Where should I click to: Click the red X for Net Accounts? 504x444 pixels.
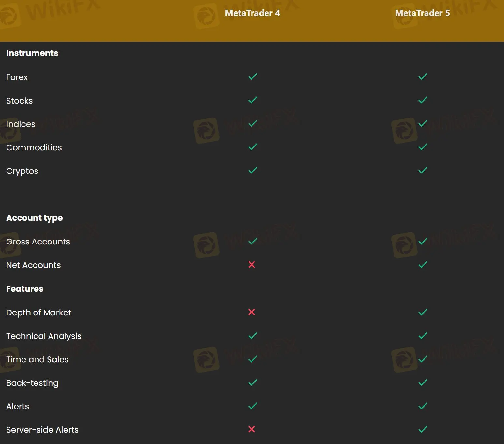point(252,265)
